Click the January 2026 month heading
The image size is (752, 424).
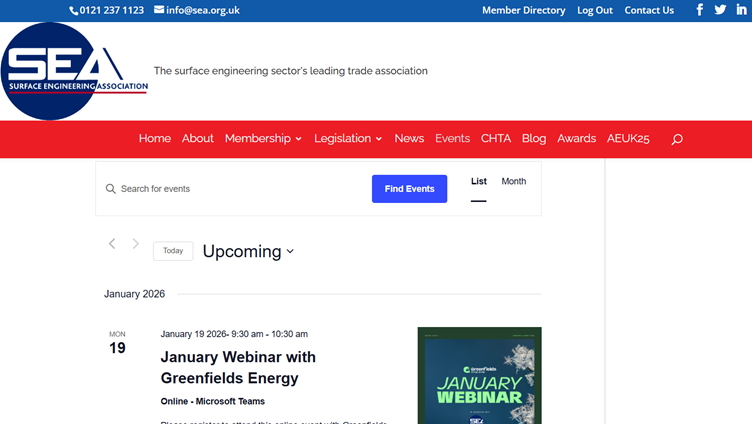pyautogui.click(x=134, y=294)
